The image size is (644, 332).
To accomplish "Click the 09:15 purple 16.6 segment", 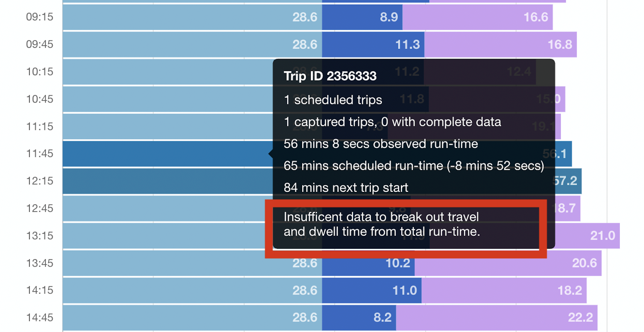I will tap(477, 17).
